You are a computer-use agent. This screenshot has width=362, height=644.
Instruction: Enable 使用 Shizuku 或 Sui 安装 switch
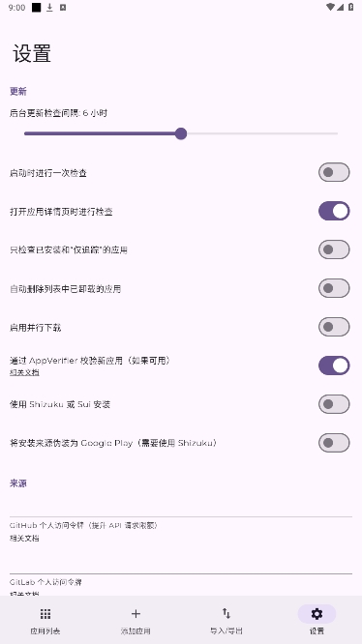334,404
